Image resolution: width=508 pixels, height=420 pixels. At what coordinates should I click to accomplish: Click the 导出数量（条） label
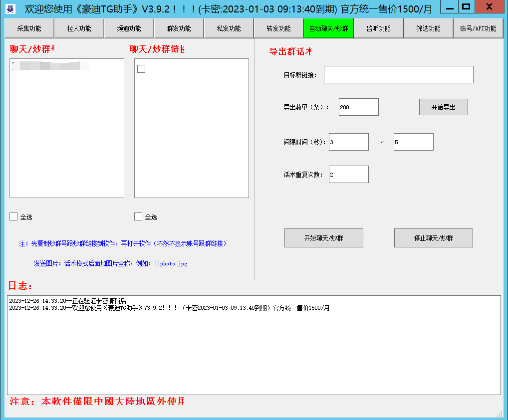tap(306, 107)
